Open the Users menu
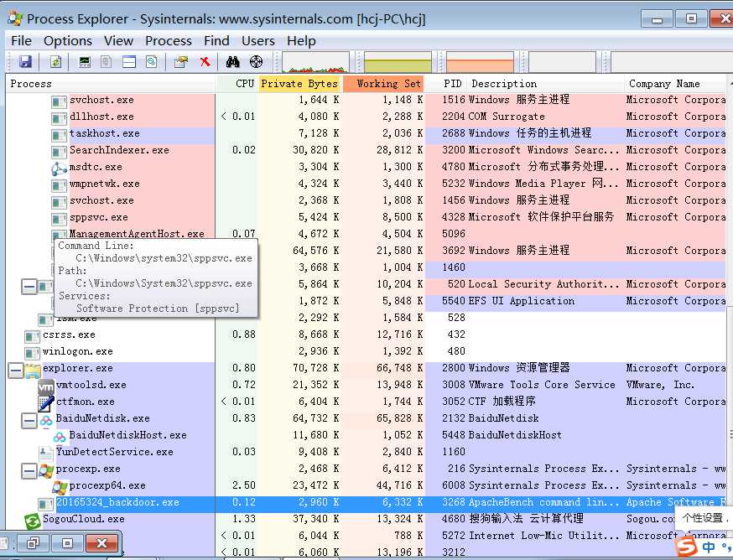Screen dimensions: 733x560 [x=258, y=41]
